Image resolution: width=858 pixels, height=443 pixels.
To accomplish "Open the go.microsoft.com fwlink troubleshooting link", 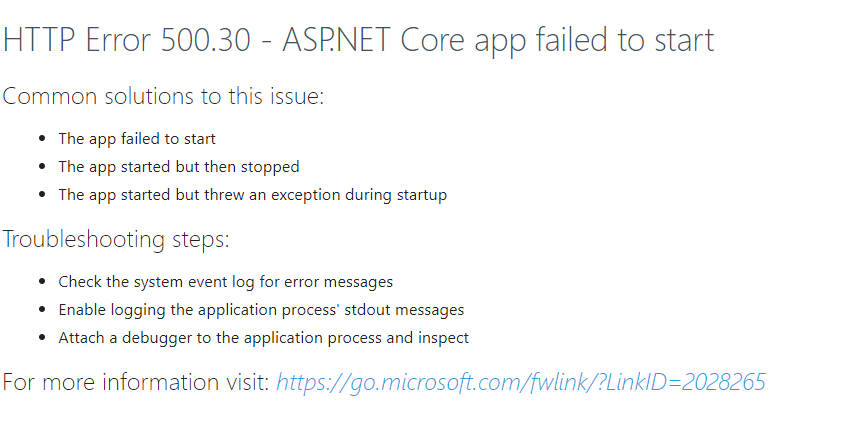I will point(521,382).
